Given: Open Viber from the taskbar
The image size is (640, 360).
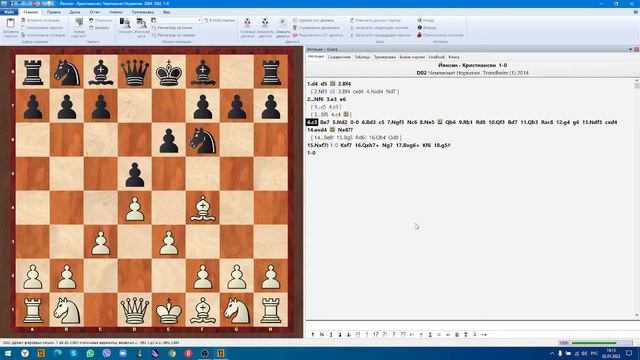Looking at the screenshot, I should 107,353.
